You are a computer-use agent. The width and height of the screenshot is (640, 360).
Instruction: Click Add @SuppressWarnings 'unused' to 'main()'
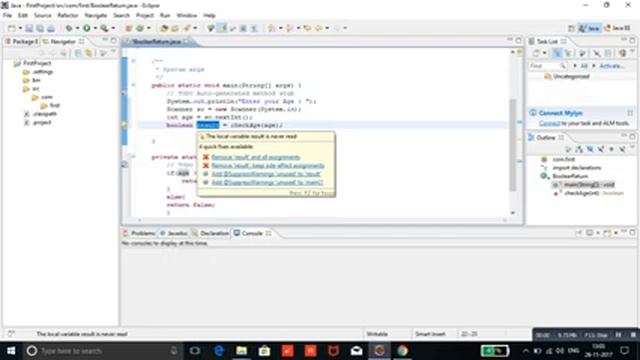click(x=267, y=182)
